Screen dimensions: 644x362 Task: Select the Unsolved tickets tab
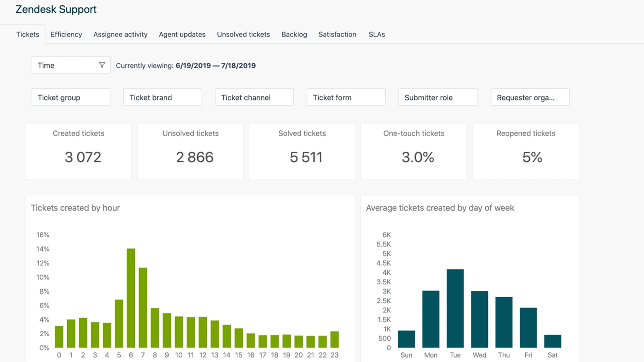(x=244, y=34)
